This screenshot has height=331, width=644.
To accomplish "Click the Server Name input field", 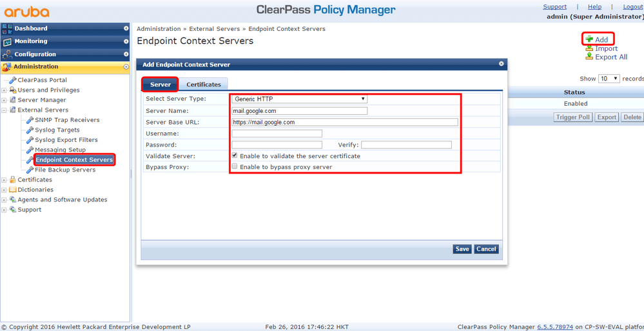I will click(x=299, y=110).
